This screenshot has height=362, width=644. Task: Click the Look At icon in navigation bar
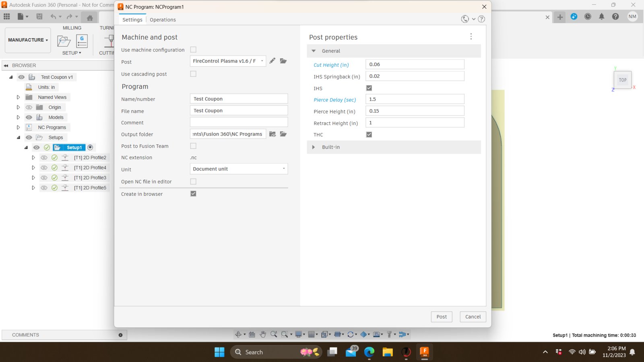(252, 334)
